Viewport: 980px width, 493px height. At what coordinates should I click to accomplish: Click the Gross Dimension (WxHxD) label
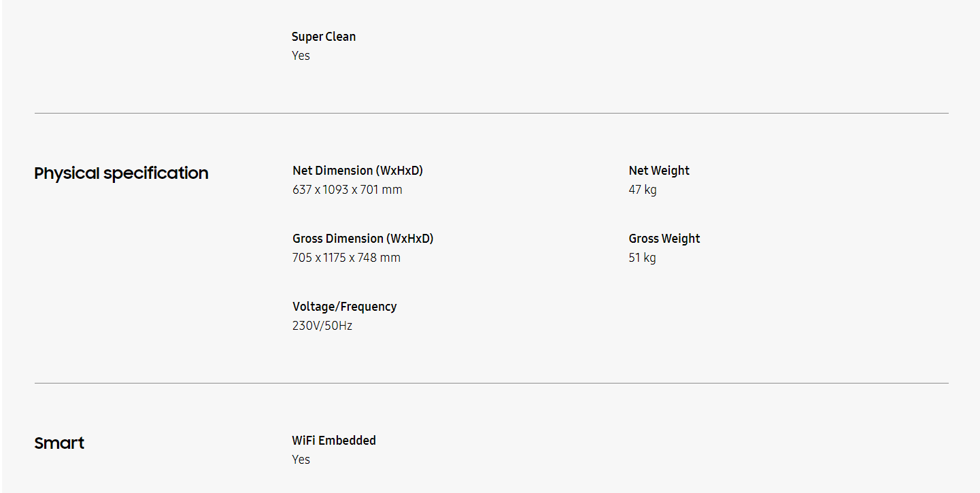pyautogui.click(x=362, y=239)
